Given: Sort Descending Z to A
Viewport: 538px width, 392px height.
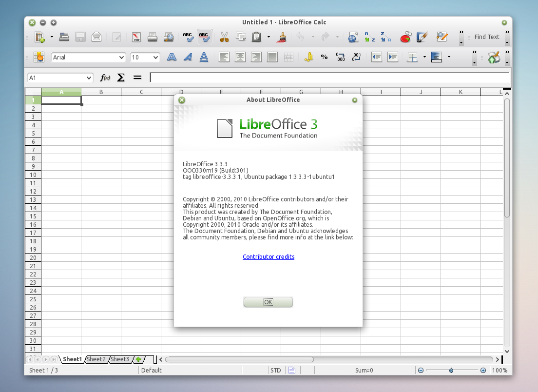Looking at the screenshot, I should click(x=385, y=37).
